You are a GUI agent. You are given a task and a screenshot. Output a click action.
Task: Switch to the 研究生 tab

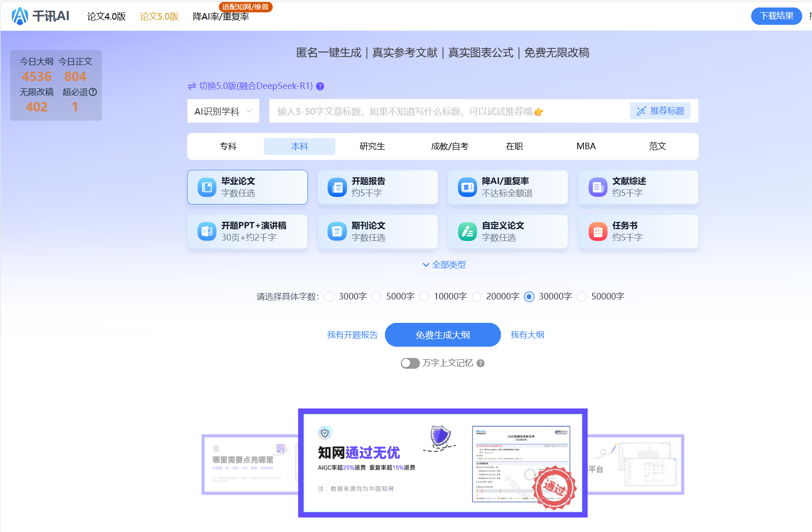[x=372, y=146]
